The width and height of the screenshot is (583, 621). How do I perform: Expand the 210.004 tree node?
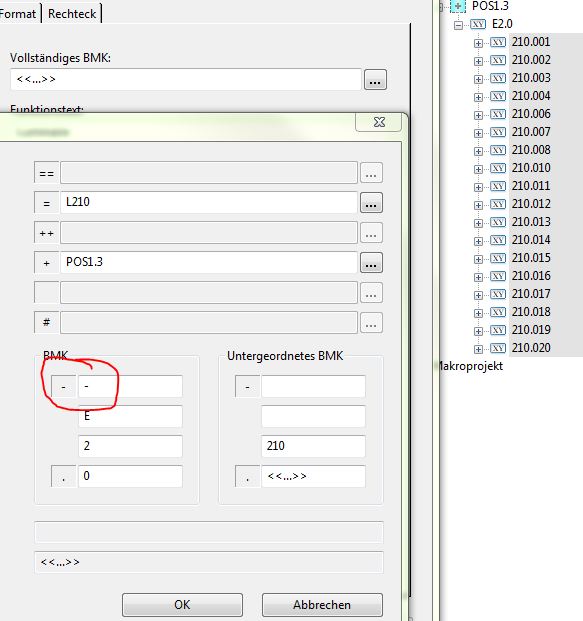pos(478,97)
